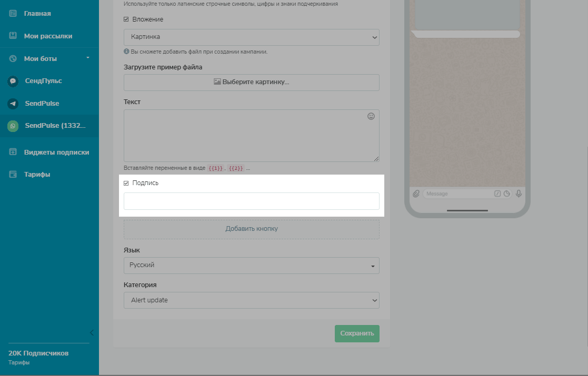
Task: Click the Подпись text input field
Action: 251,201
